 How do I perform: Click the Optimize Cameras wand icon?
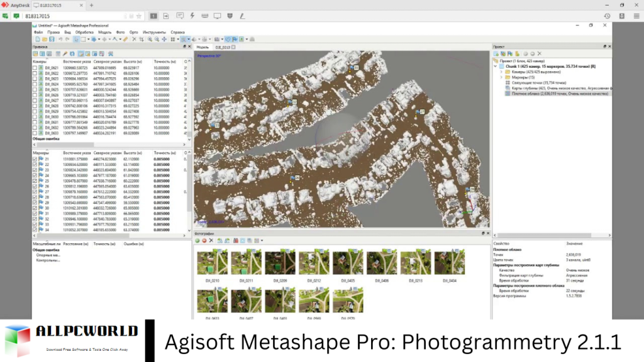[x=65, y=54]
